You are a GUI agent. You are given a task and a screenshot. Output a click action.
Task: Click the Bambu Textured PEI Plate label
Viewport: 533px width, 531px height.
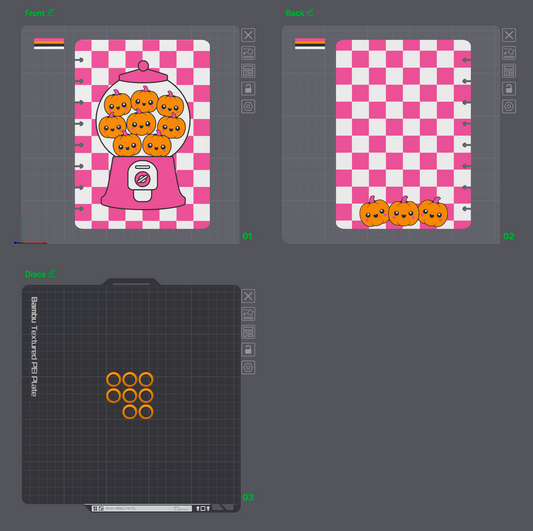click(34, 346)
